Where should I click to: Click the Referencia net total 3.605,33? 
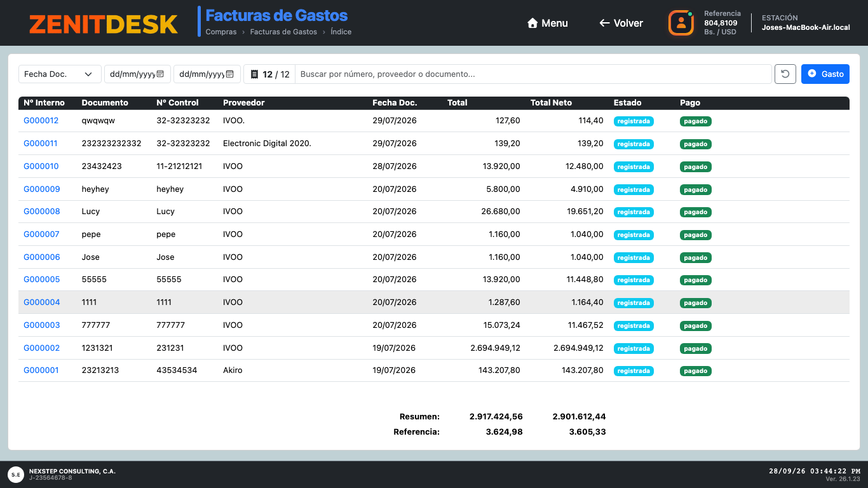pos(587,432)
